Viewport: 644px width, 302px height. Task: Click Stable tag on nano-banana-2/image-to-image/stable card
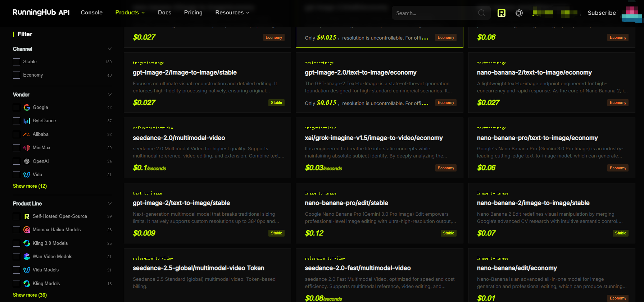click(x=621, y=233)
